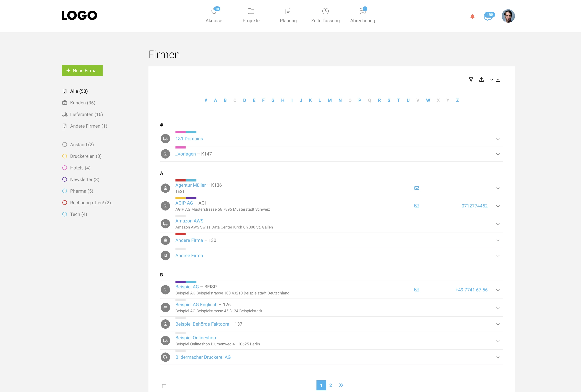Click the upload export icon
The image size is (581, 392).
tap(481, 79)
